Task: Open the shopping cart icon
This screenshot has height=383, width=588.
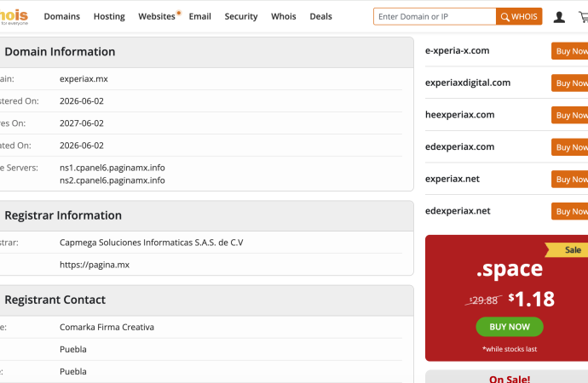Action: pyautogui.click(x=584, y=17)
